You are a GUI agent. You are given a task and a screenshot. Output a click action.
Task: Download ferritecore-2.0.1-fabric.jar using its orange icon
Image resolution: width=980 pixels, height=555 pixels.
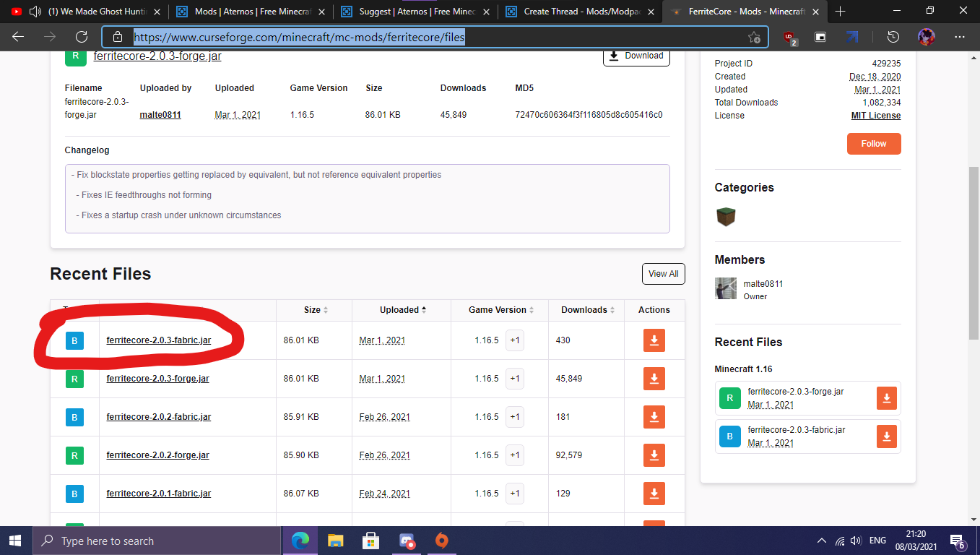(654, 494)
